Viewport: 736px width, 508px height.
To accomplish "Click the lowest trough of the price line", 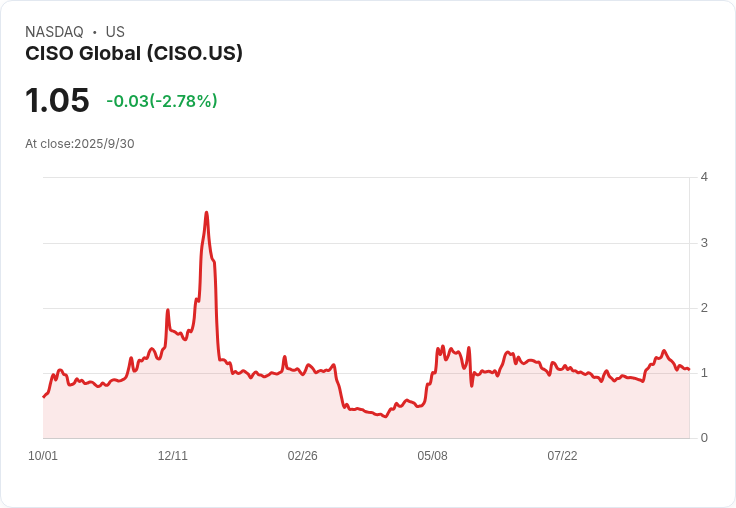I will (385, 416).
